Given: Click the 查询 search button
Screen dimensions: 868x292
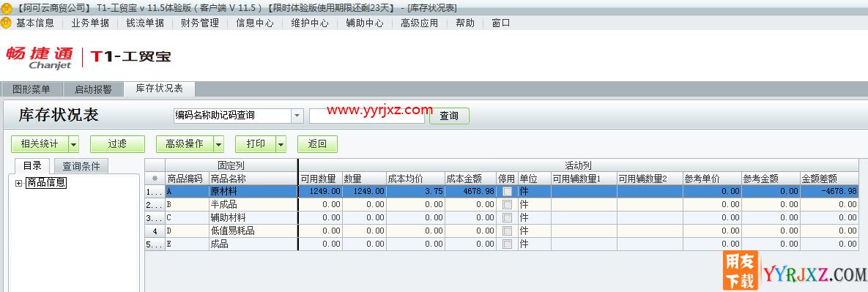Looking at the screenshot, I should tap(449, 116).
